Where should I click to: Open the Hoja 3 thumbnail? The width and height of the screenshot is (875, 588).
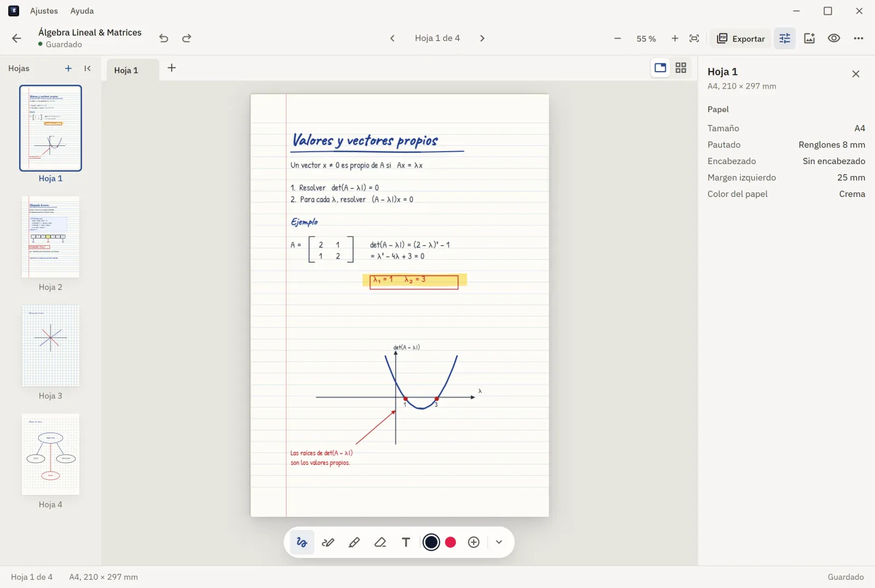pos(50,346)
